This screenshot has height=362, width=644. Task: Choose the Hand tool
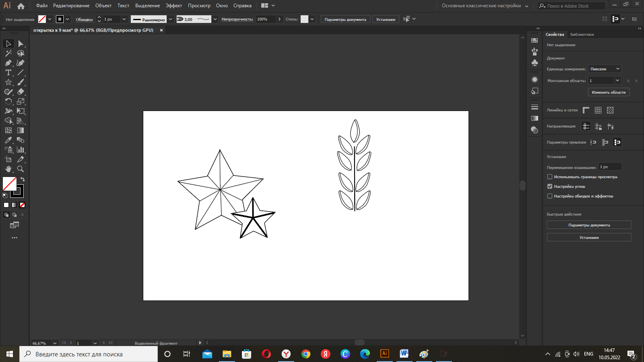point(8,169)
